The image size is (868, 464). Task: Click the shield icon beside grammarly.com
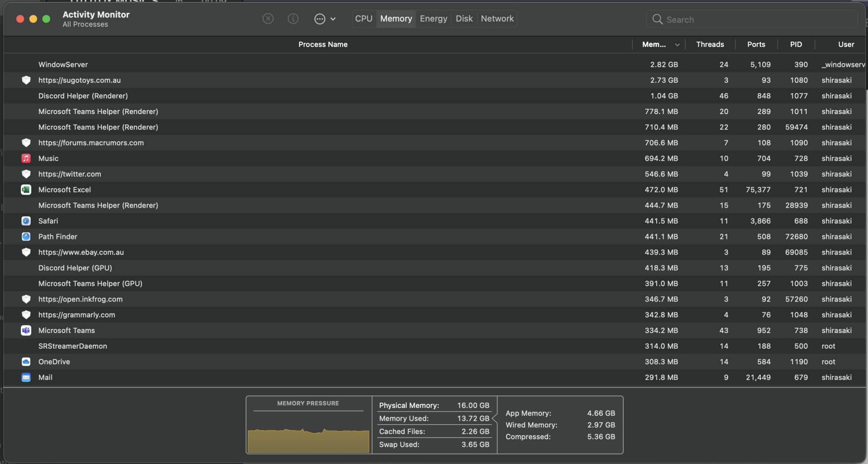pyautogui.click(x=26, y=315)
